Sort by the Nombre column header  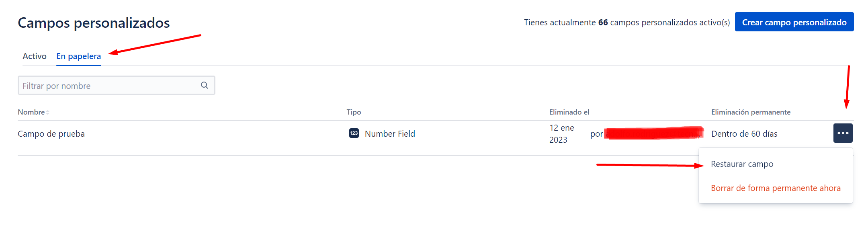[31, 112]
